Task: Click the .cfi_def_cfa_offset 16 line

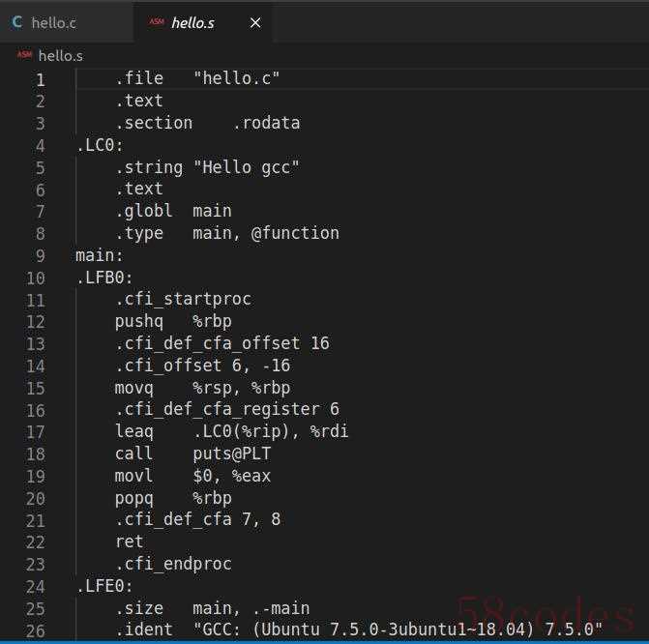Action: tap(222, 343)
